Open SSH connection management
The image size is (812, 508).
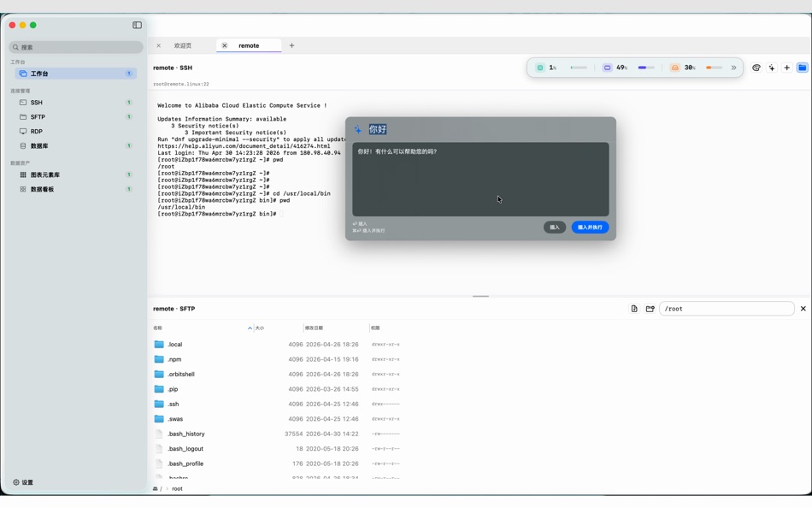pos(75,103)
